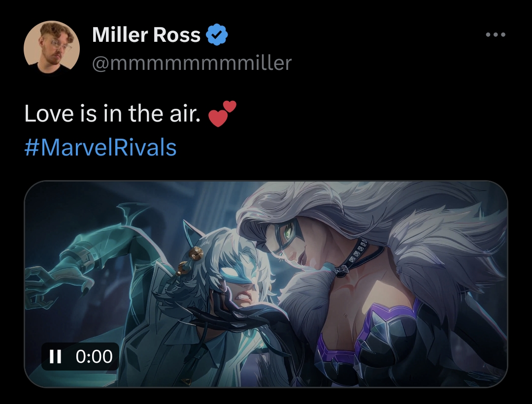Viewport: 532px width, 404px height.
Task: Click the blue verified checkmark badge
Action: [217, 34]
